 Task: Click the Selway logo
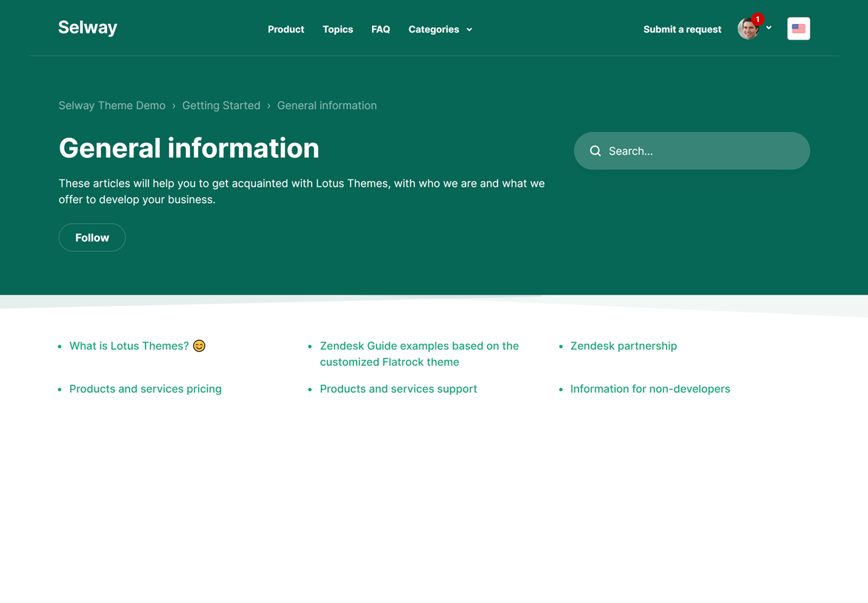point(87,27)
